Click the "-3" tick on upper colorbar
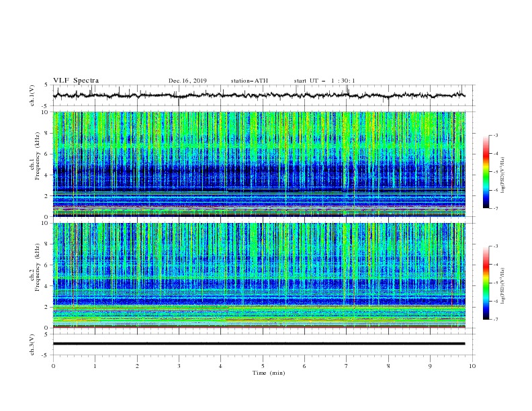This screenshot has height=411, width=532. click(x=495, y=135)
